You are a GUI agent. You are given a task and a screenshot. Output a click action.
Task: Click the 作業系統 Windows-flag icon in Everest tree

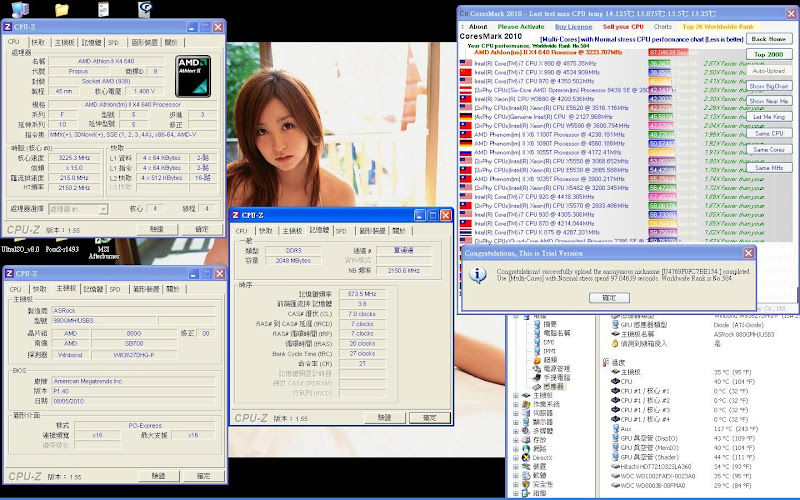[526, 404]
